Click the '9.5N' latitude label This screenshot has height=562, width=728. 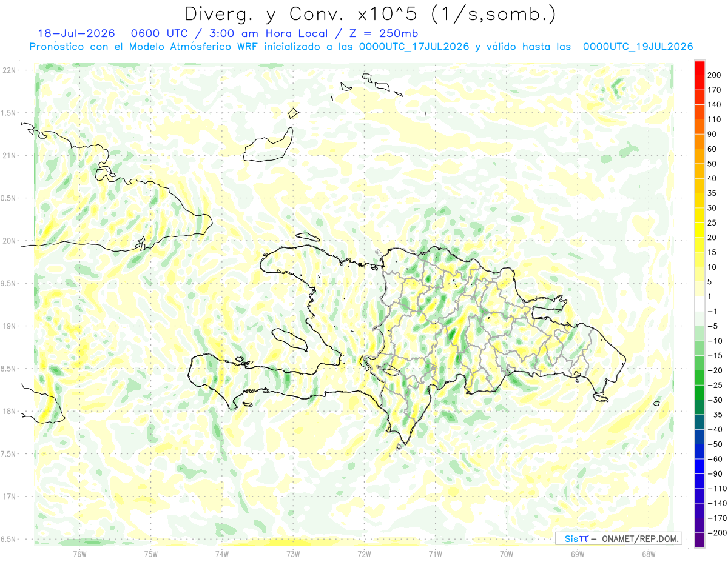[8, 283]
